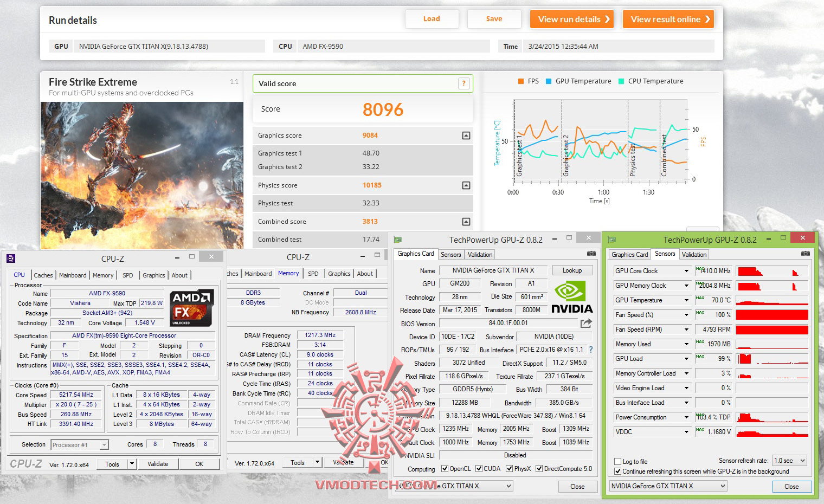824x504 pixels.
Task: Click the Save button in Run details
Action: click(494, 19)
